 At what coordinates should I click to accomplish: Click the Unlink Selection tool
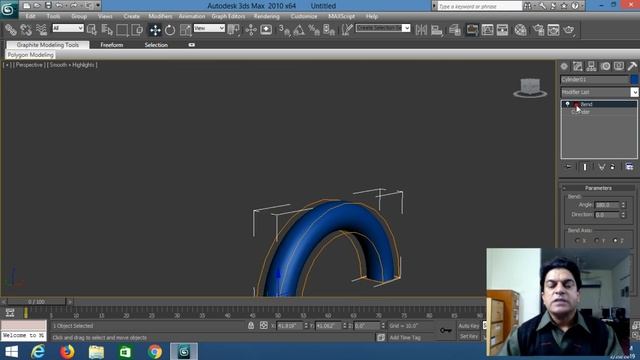pyautogui.click(x=26, y=30)
